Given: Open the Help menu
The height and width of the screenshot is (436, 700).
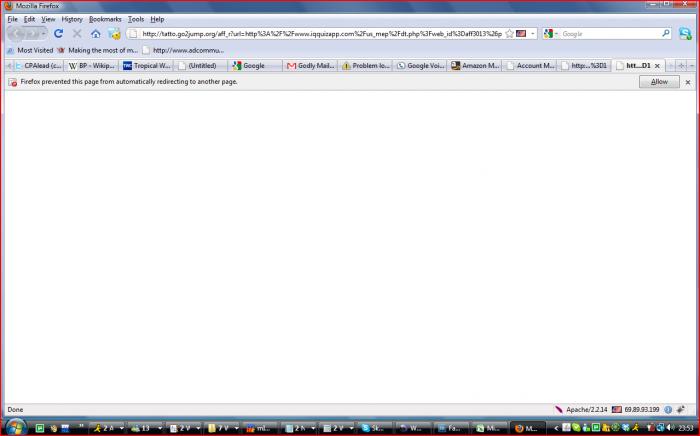Looking at the screenshot, I should click(157, 19).
